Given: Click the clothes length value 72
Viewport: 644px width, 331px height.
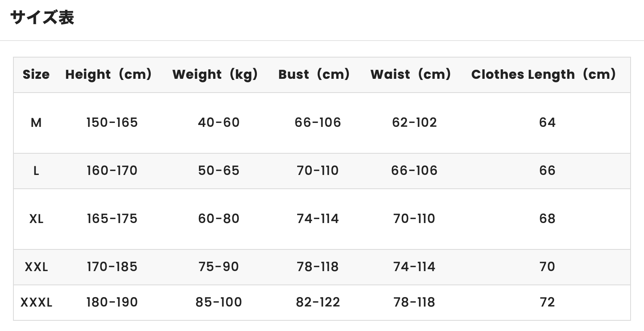Looking at the screenshot, I should click(547, 302).
